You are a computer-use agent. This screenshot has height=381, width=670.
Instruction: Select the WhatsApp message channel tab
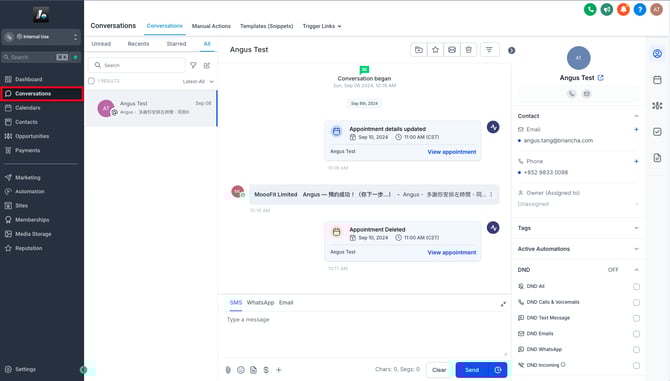pyautogui.click(x=260, y=302)
